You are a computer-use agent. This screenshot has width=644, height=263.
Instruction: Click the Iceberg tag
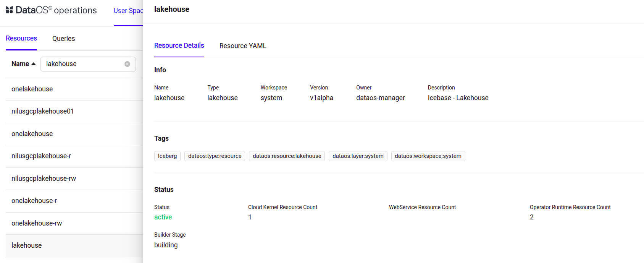click(x=167, y=156)
